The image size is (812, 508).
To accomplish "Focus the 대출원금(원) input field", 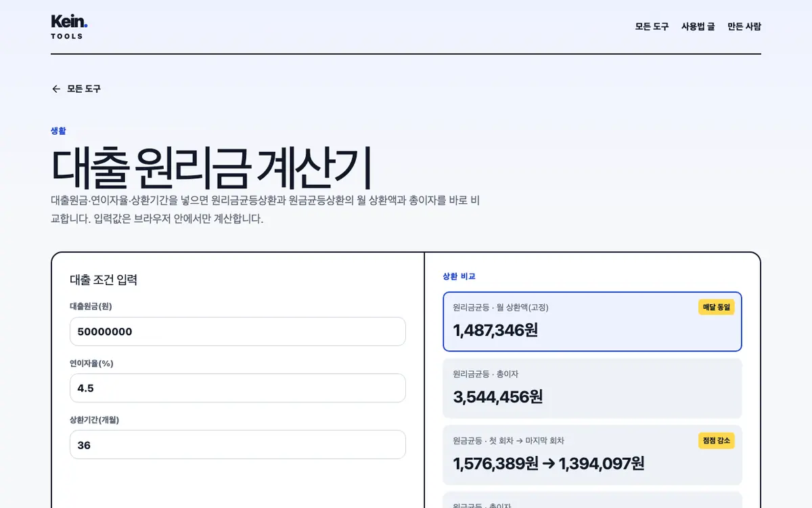I will (238, 332).
